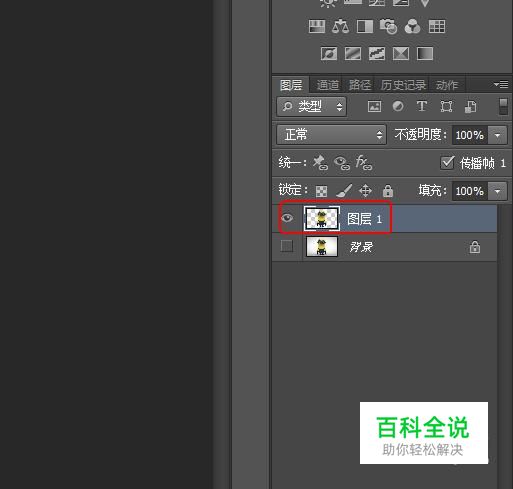513x489 pixels.
Task: Click the padlock on 背景 layer
Action: pos(475,247)
